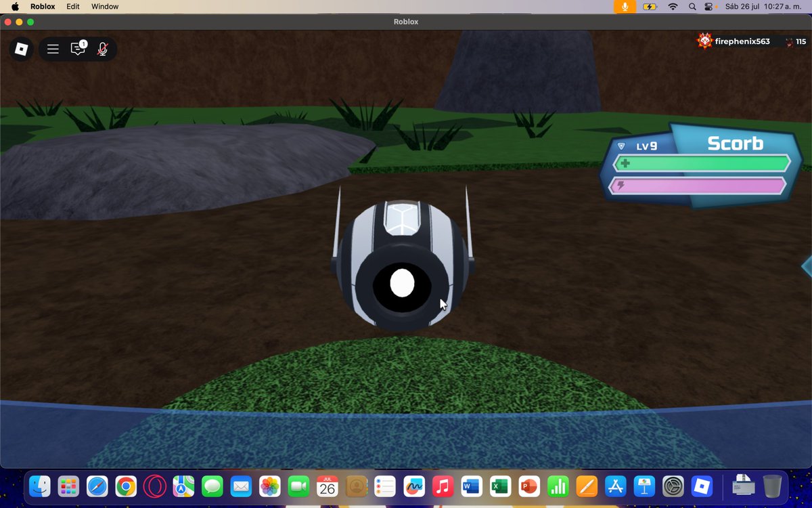Screen dimensions: 812x508
Task: Launch PowerPoint from the dock
Action: click(528, 486)
